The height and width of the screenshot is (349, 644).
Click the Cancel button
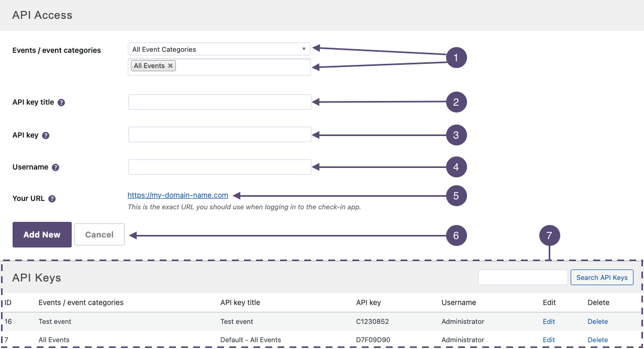coord(99,234)
